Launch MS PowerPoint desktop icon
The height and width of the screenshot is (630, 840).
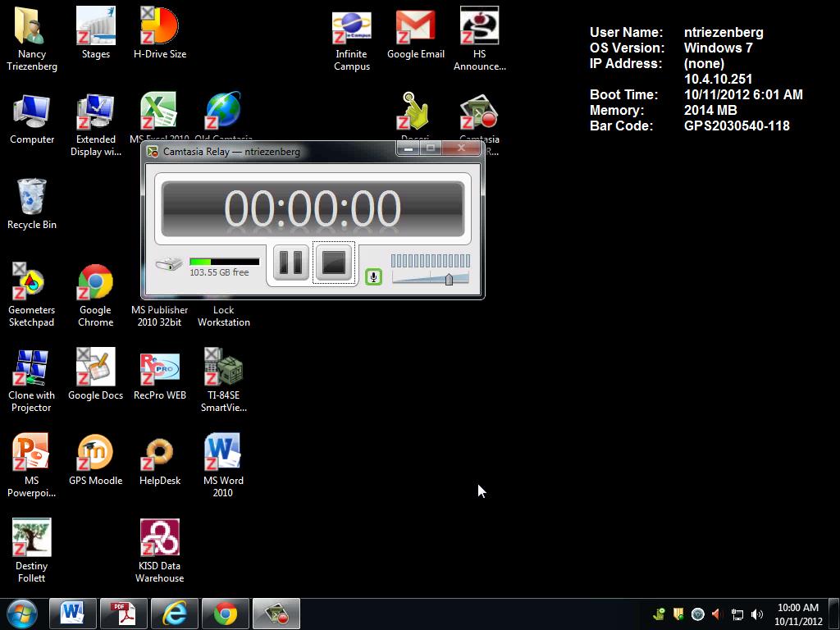pyautogui.click(x=32, y=452)
